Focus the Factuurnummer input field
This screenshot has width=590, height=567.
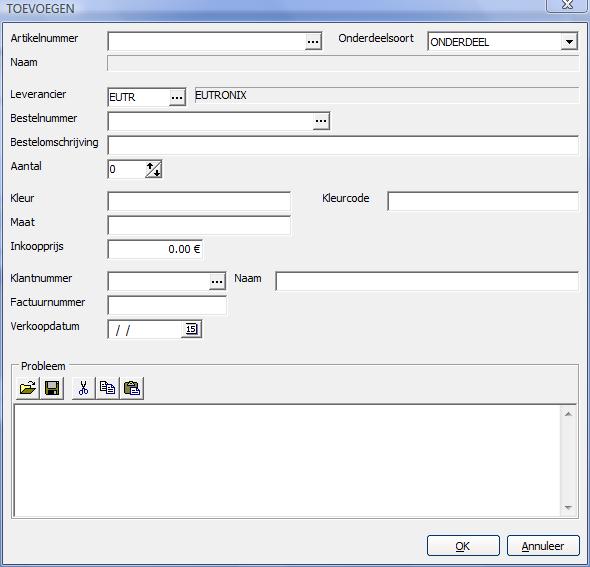click(167, 305)
